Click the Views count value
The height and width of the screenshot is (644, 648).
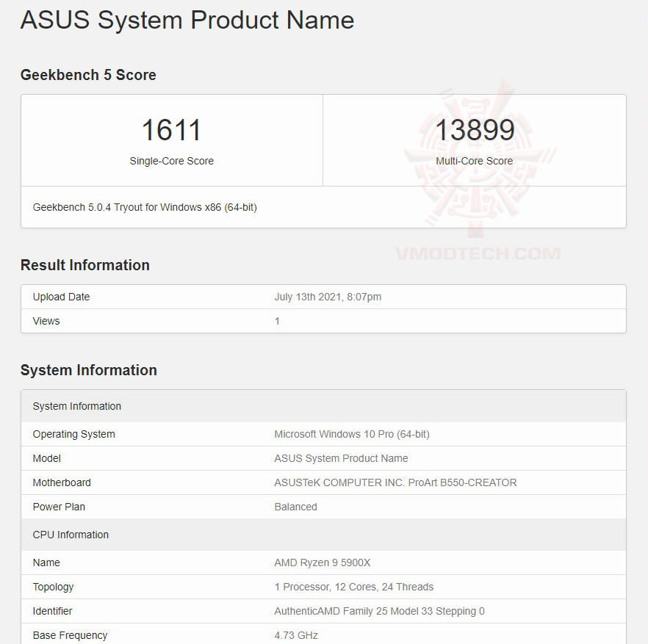tap(276, 321)
